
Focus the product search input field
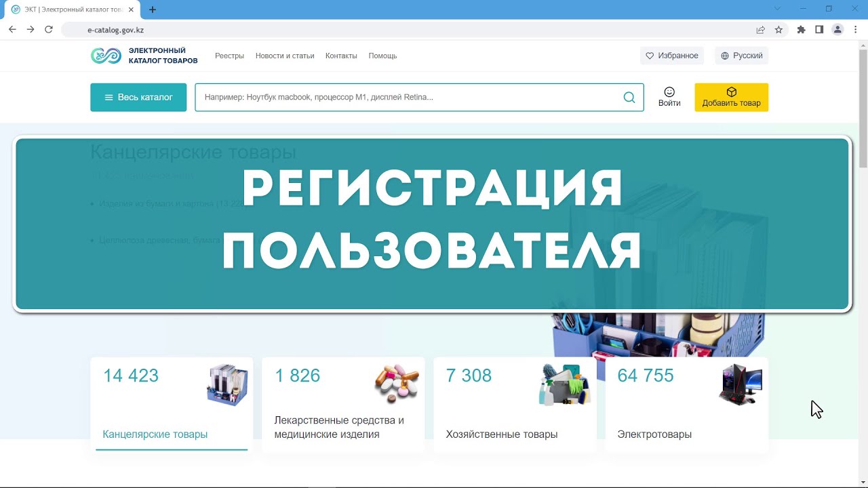(x=419, y=98)
